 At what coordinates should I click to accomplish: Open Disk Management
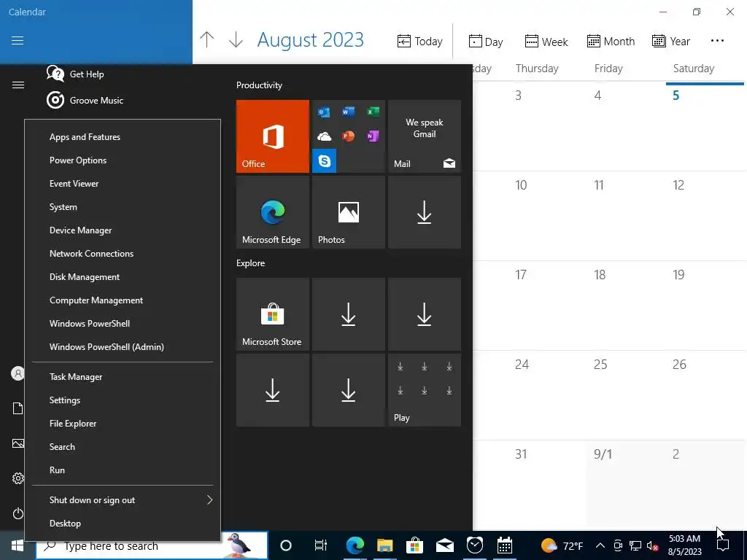tap(123, 277)
